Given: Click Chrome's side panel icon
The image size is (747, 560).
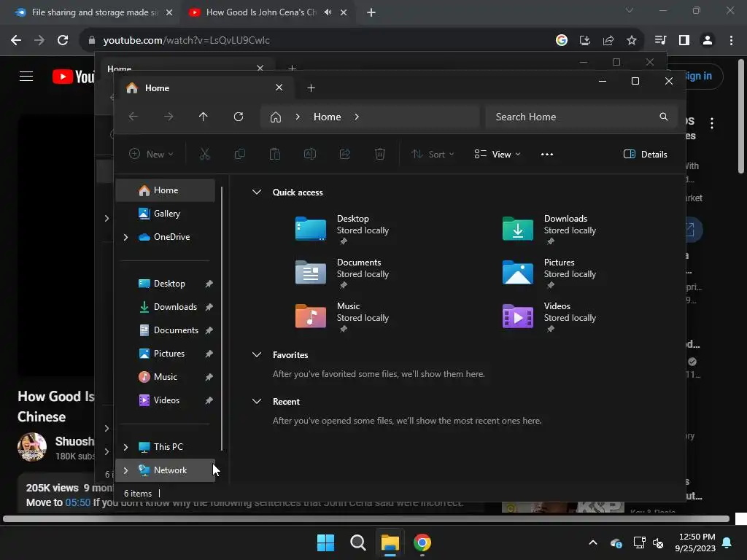Looking at the screenshot, I should (684, 41).
